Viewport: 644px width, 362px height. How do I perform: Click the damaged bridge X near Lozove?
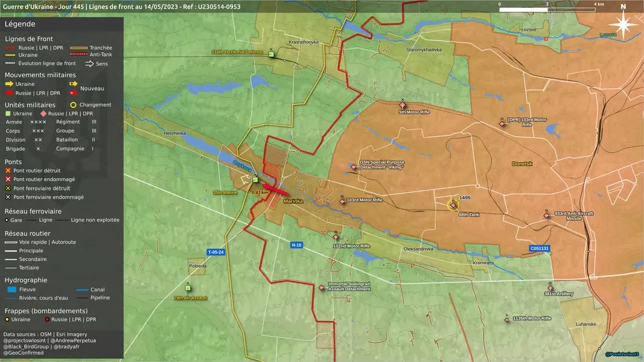tap(546, 39)
